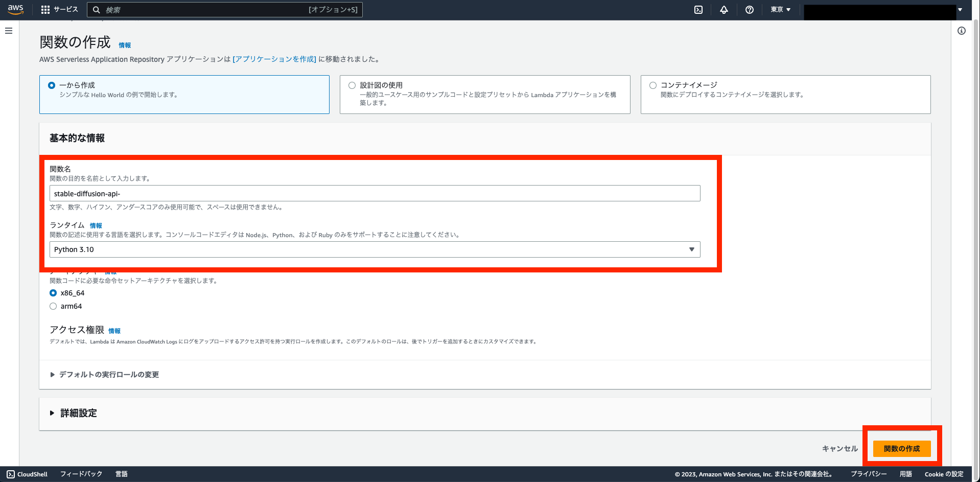Open the プライバシー footer link
The width and height of the screenshot is (980, 482).
click(x=869, y=474)
